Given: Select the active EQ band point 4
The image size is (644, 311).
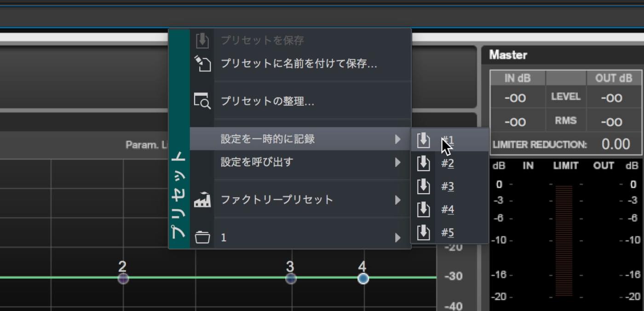Looking at the screenshot, I should pos(363,278).
